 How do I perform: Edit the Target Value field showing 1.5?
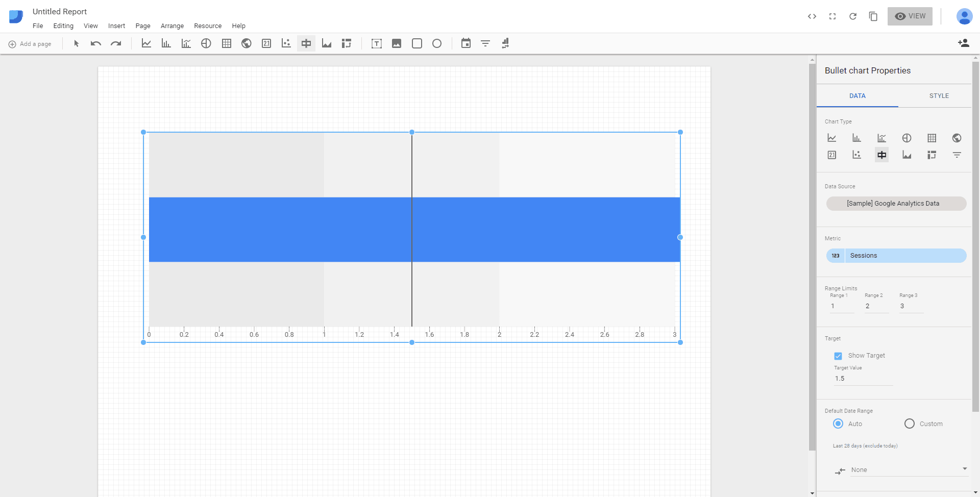(x=863, y=378)
